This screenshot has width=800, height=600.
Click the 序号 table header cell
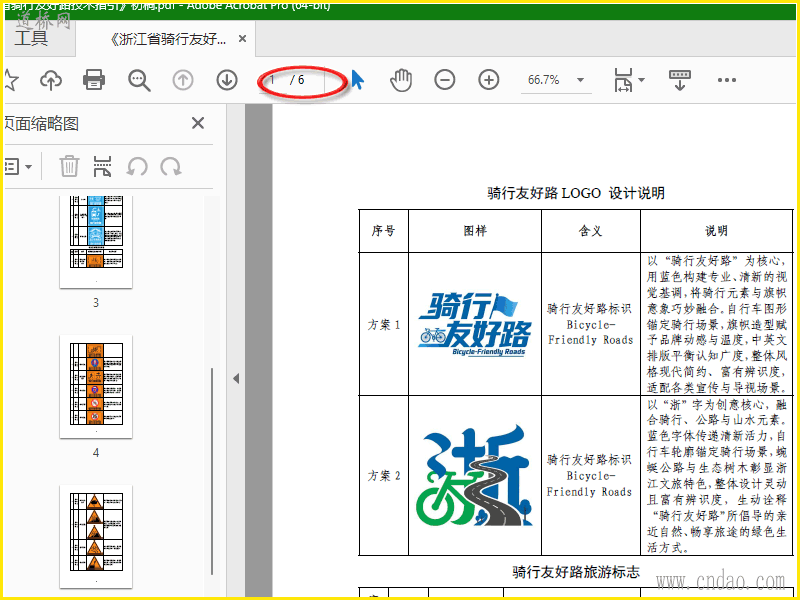tap(383, 231)
